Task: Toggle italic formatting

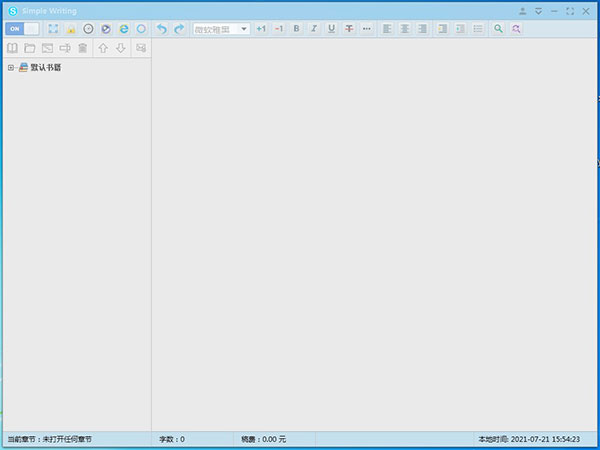Action: pos(313,29)
